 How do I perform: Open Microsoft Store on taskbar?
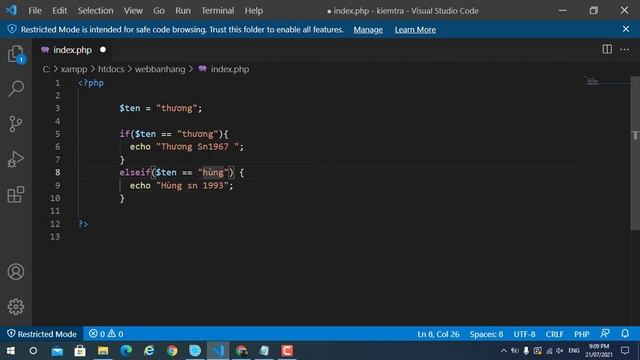point(80,351)
